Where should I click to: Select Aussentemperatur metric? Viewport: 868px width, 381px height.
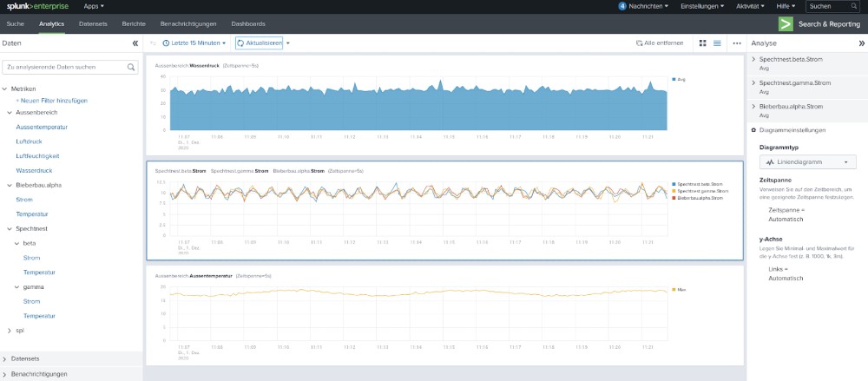point(42,128)
